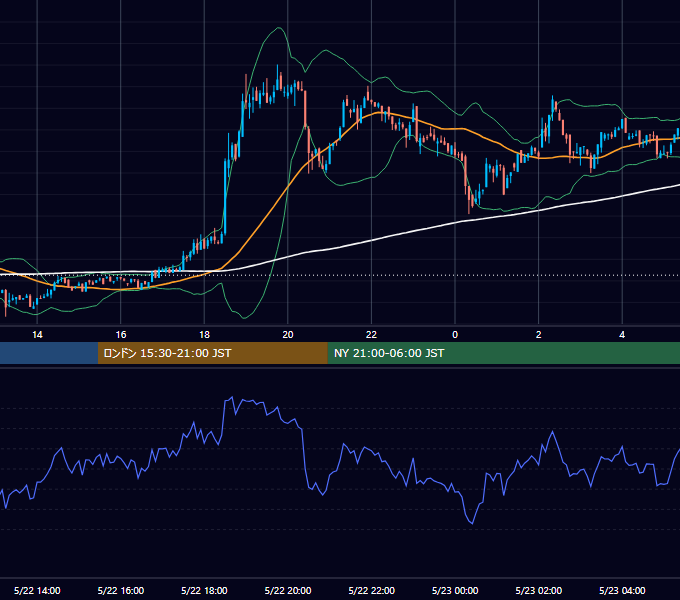Click the 5/23 02:00 label on oscillator axis

tap(539, 590)
